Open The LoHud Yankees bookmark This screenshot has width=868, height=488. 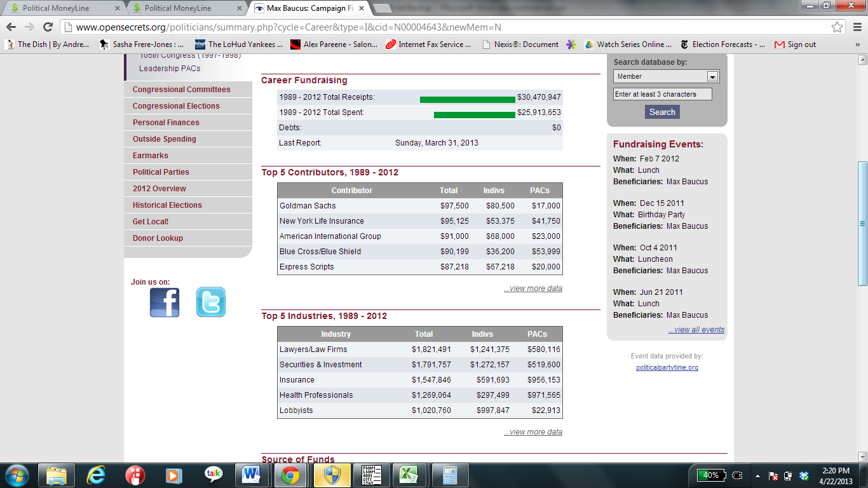(x=239, y=44)
